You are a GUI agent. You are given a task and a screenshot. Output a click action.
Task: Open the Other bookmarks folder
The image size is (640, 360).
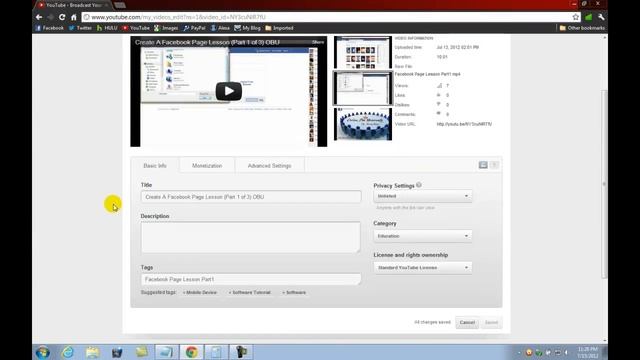pyautogui.click(x=582, y=28)
